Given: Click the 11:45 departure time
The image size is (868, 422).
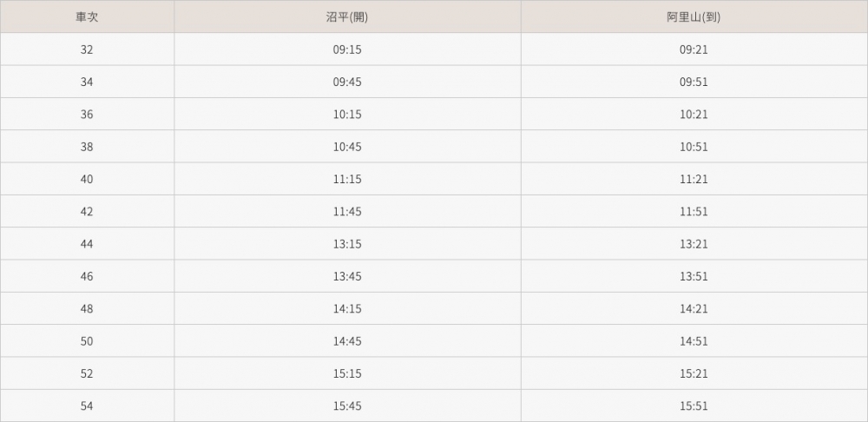Looking at the screenshot, I should pyautogui.click(x=347, y=212).
